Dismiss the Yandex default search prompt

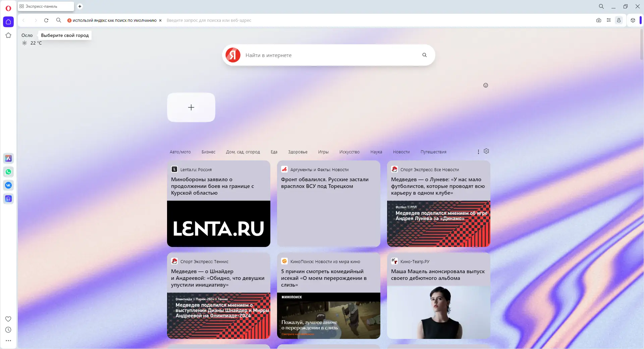pos(160,20)
